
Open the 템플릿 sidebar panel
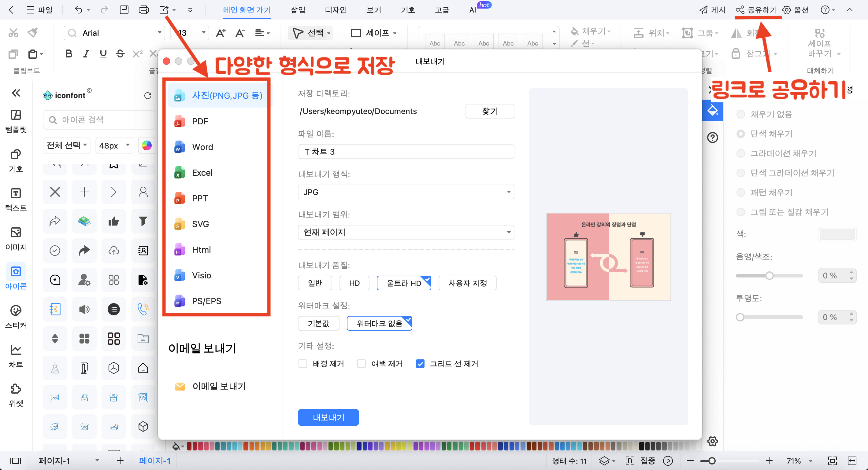[x=16, y=122]
